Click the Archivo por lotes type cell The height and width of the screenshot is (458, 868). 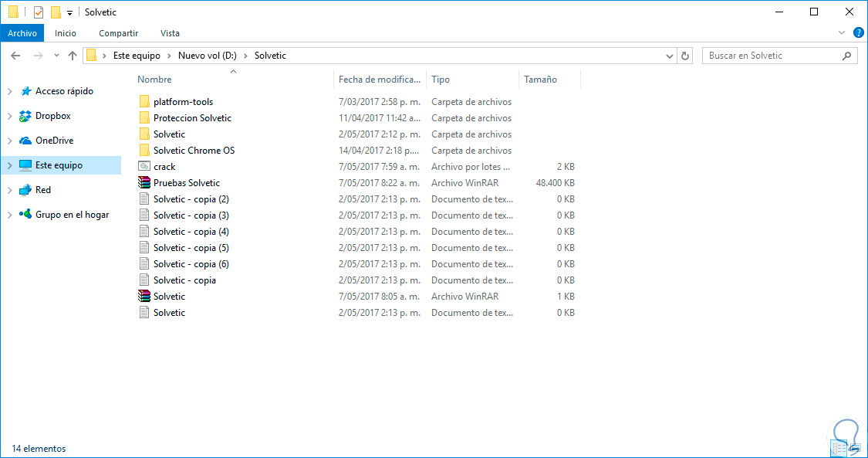[x=471, y=167]
